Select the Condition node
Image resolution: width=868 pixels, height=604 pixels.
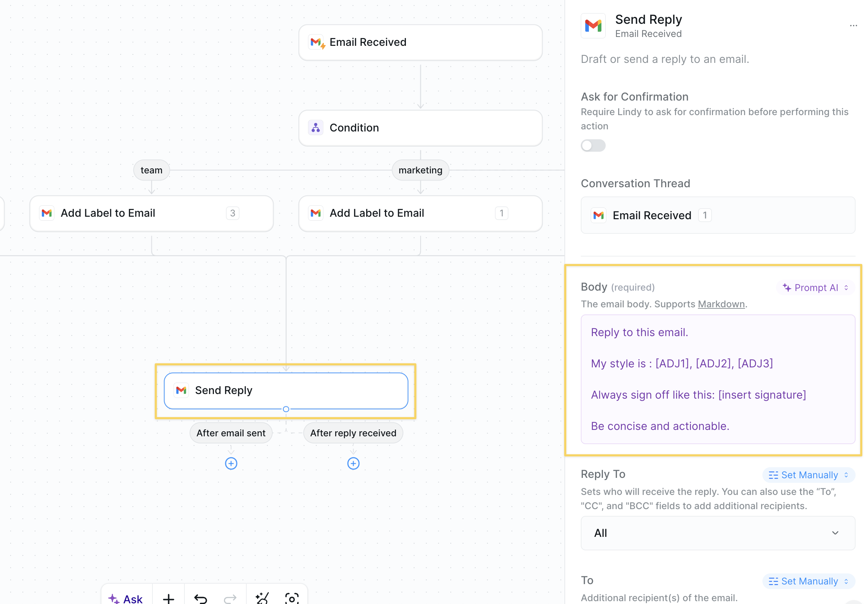point(420,128)
